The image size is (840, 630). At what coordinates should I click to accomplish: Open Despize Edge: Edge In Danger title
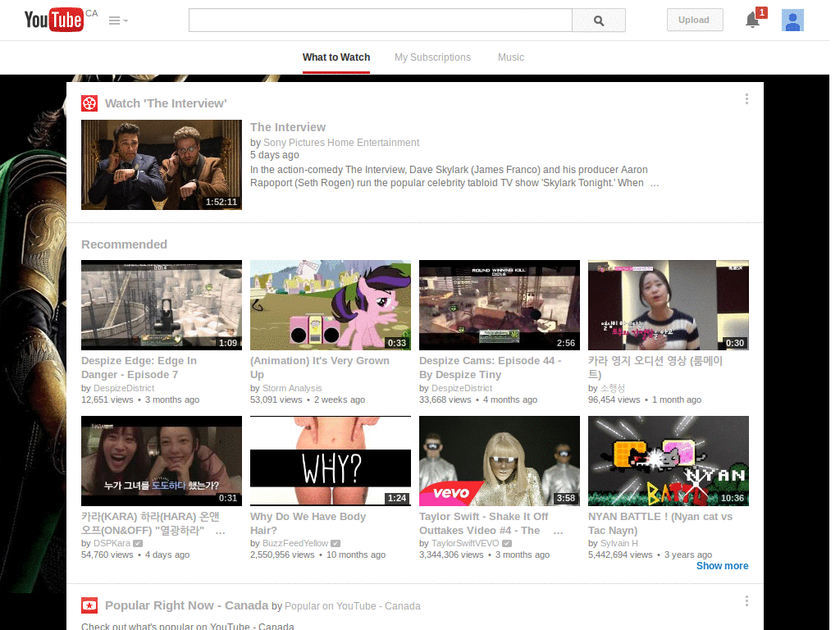[x=139, y=367]
